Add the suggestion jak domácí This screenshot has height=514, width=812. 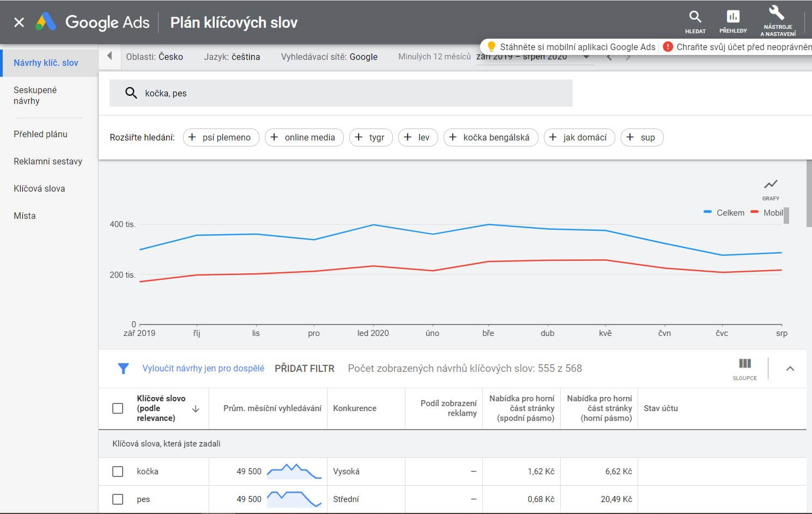tap(579, 137)
